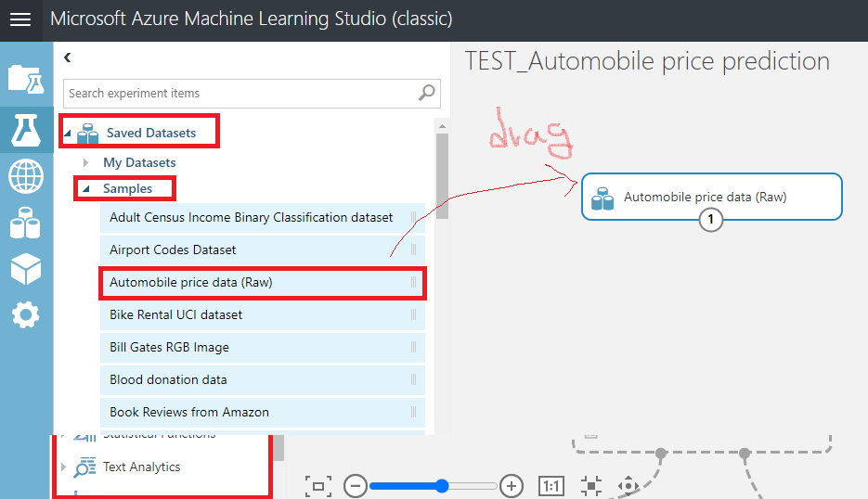The height and width of the screenshot is (499, 868).
Task: Select Blood donation data
Action: point(263,380)
